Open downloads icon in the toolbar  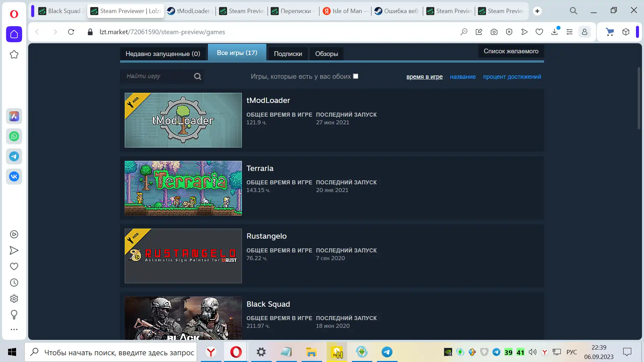click(554, 32)
